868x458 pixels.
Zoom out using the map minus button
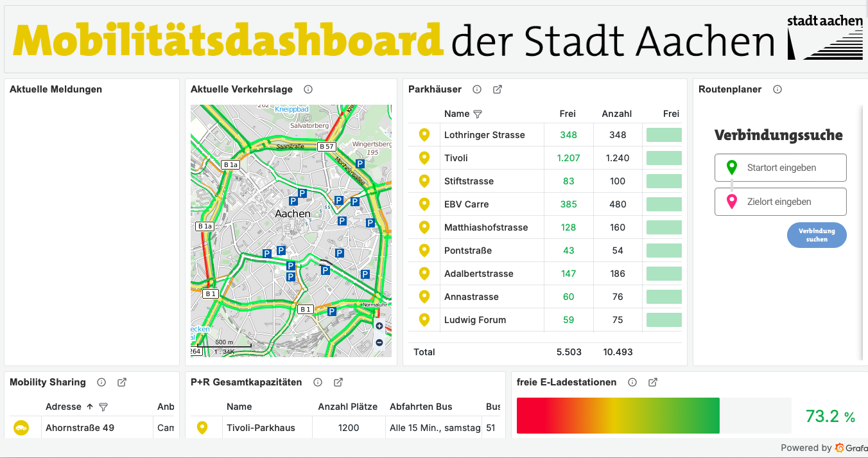click(x=379, y=341)
